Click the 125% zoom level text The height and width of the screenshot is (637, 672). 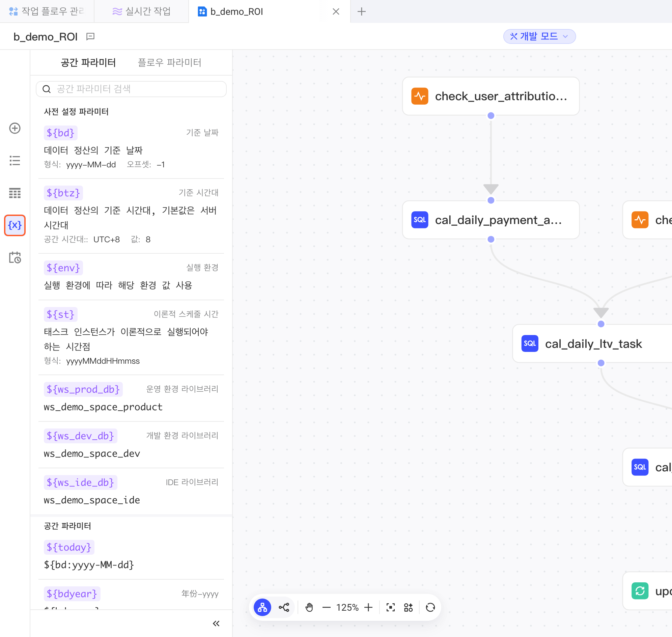347,607
